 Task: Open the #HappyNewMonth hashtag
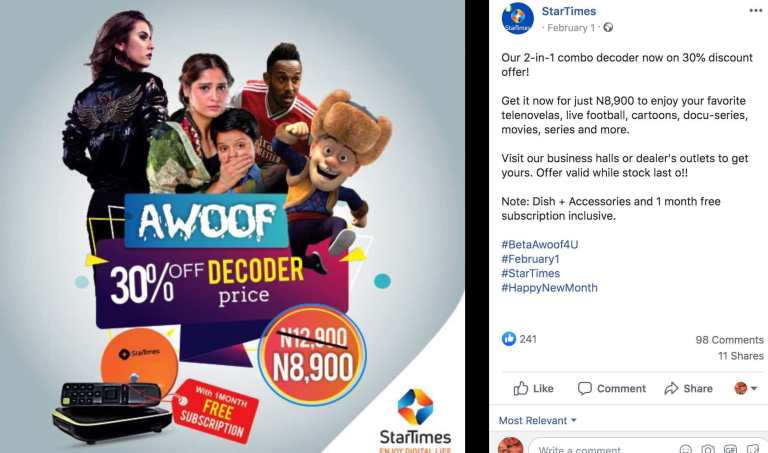coord(549,287)
